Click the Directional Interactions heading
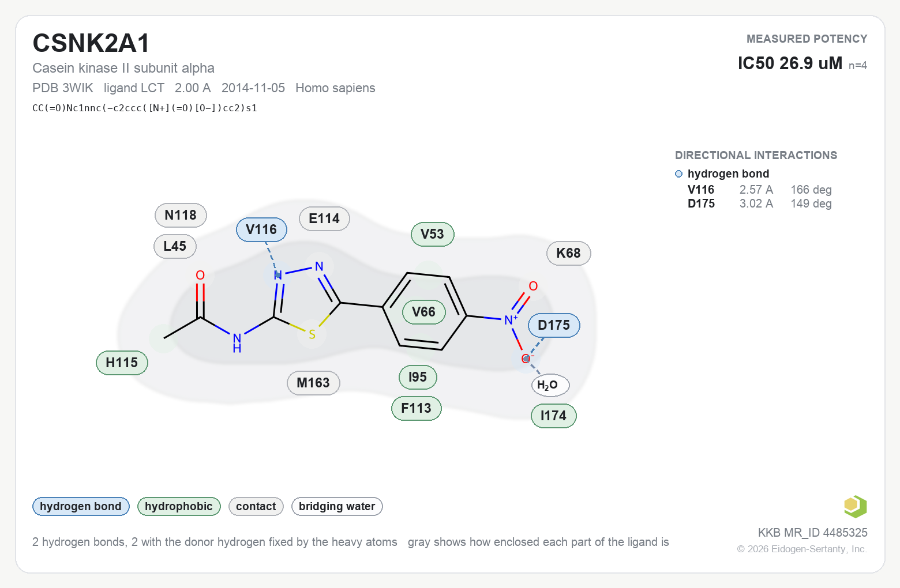 tap(756, 155)
